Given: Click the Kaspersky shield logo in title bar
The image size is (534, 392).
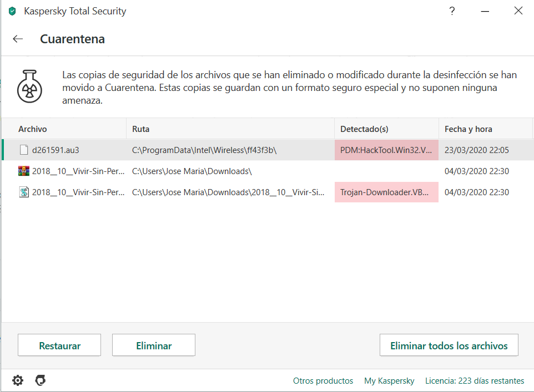Looking at the screenshot, I should [12, 11].
